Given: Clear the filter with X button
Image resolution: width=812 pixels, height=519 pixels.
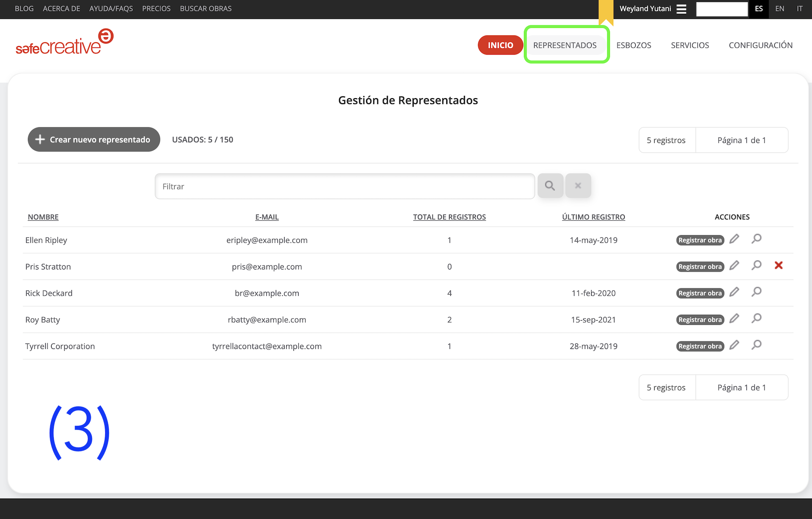Looking at the screenshot, I should [578, 186].
